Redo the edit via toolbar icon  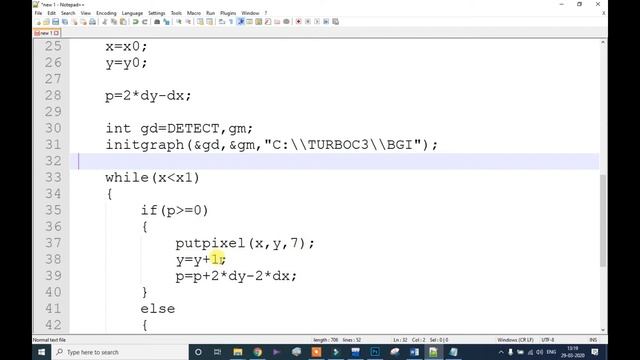click(144, 22)
